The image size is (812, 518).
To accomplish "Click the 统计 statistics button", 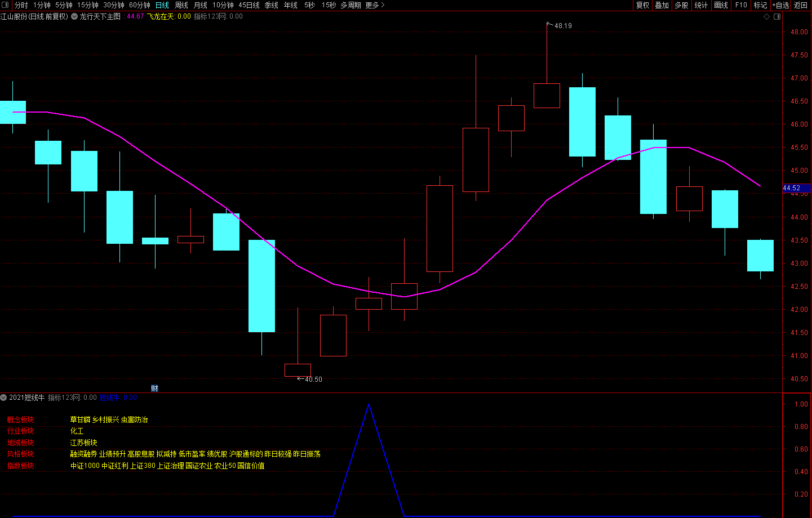I will point(701,5).
